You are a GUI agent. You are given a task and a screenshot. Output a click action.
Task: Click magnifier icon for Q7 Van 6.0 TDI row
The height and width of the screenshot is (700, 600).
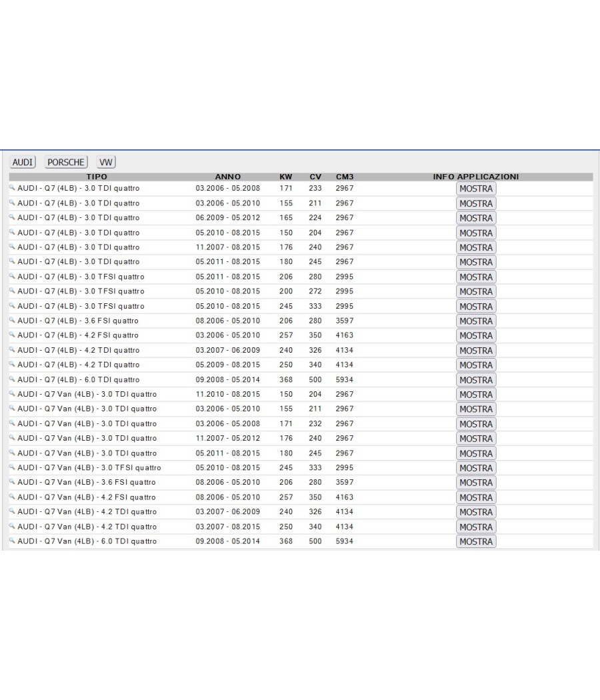coord(12,541)
